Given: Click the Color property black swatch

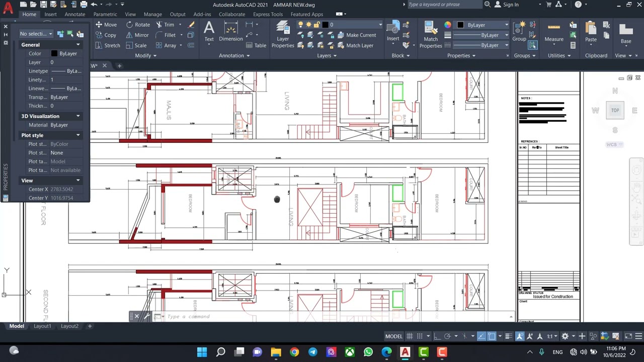Looking at the screenshot, I should click(54, 53).
